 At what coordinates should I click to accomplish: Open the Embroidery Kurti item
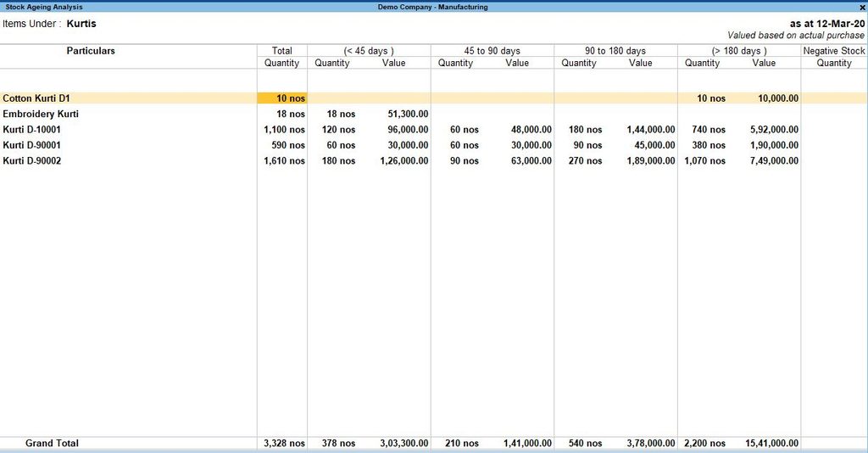[x=41, y=114]
